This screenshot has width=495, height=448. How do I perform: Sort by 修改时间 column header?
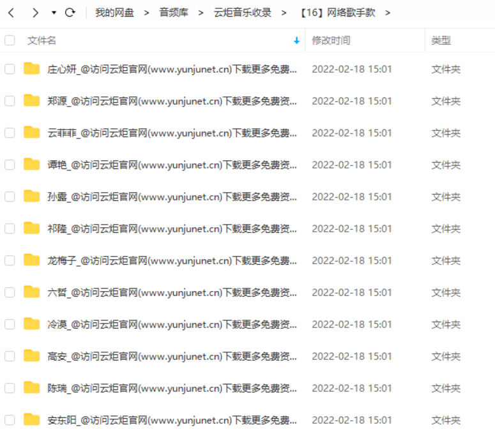point(331,40)
